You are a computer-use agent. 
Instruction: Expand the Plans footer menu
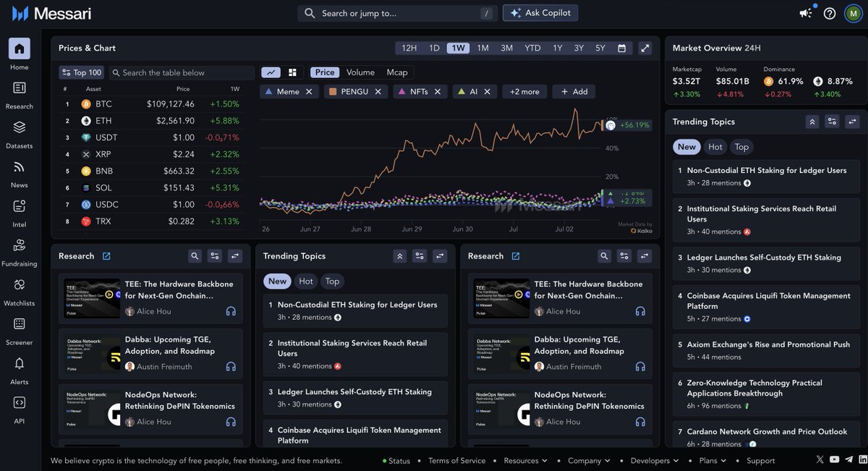coord(712,460)
